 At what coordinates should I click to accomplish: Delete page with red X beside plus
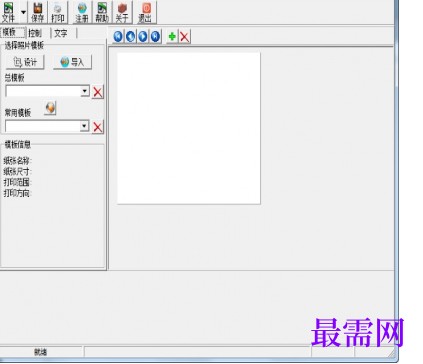click(x=185, y=37)
